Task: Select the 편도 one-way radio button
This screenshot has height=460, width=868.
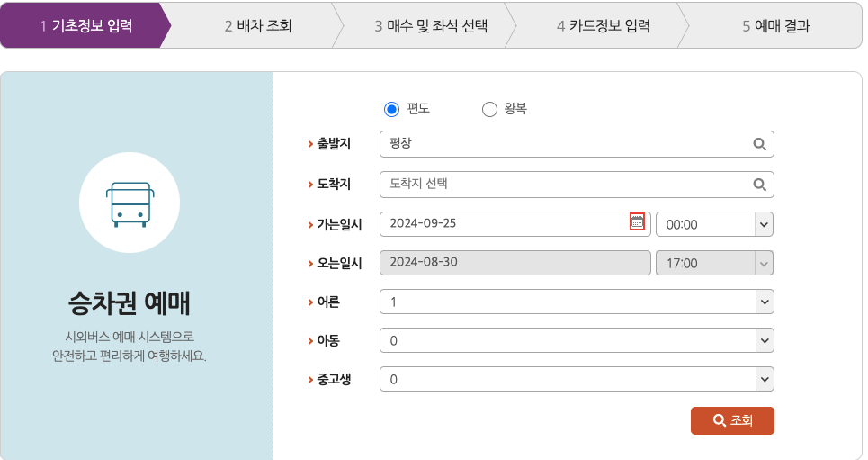Action: (391, 109)
